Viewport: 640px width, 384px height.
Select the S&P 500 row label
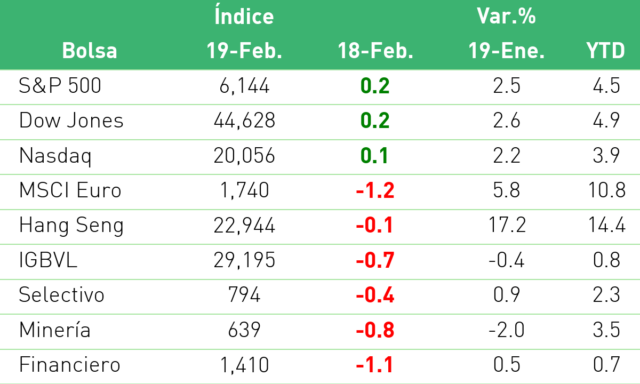[60, 86]
